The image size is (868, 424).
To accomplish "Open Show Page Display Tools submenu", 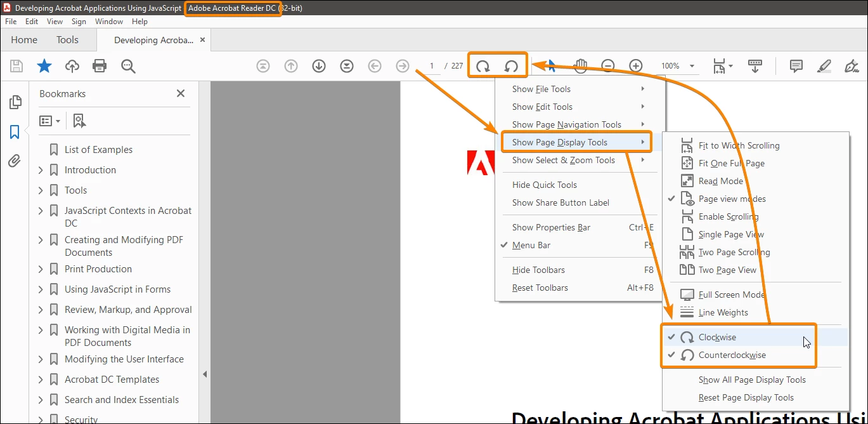I will 578,142.
